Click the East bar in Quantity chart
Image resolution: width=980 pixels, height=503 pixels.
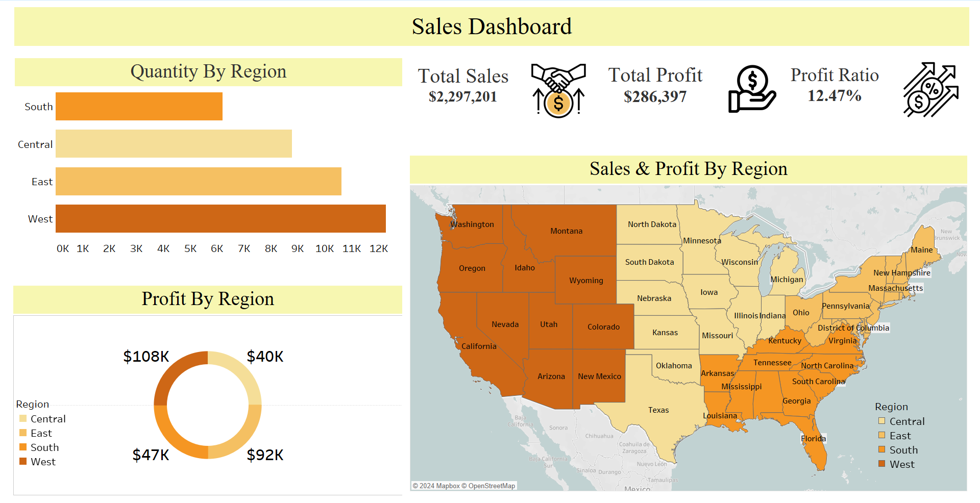198,181
